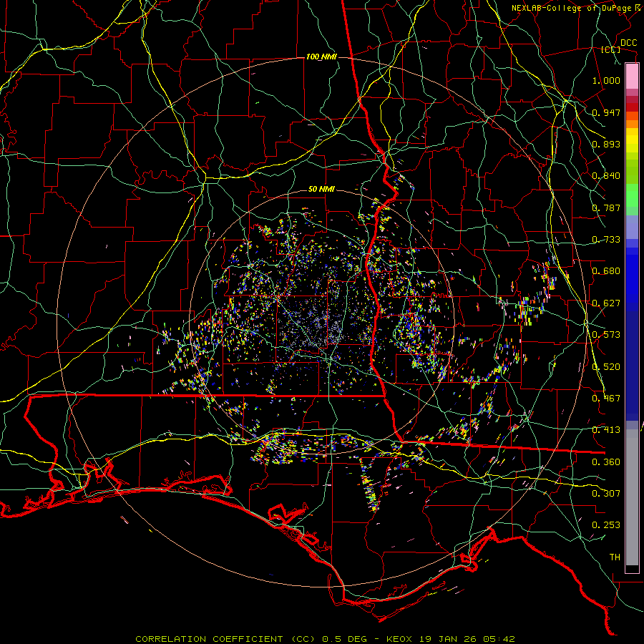
Task: Select the 0.573 legend value
Action: 606,335
